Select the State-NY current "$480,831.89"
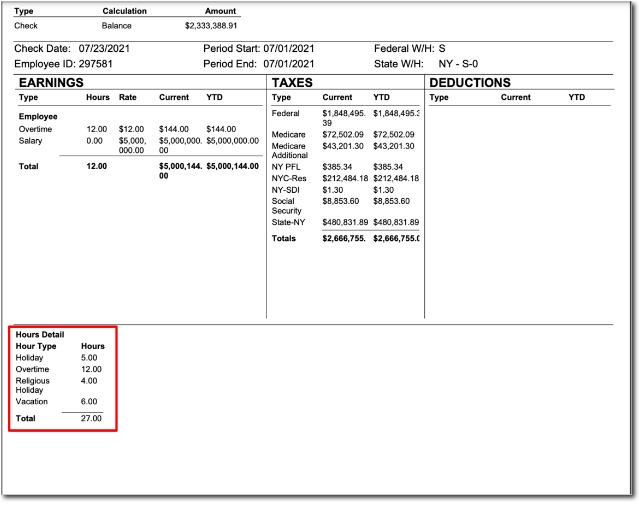Image resolution: width=639 pixels, height=507 pixels. 345,223
